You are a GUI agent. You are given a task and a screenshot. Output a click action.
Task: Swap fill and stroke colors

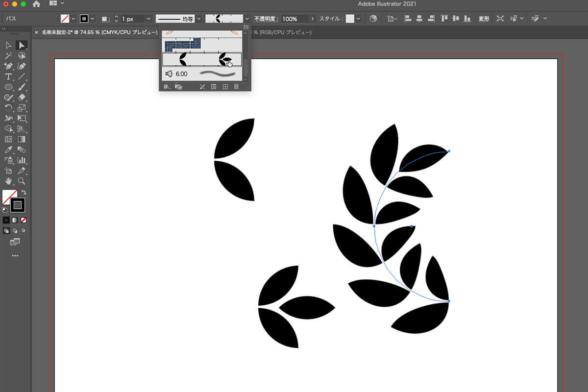coord(24,192)
